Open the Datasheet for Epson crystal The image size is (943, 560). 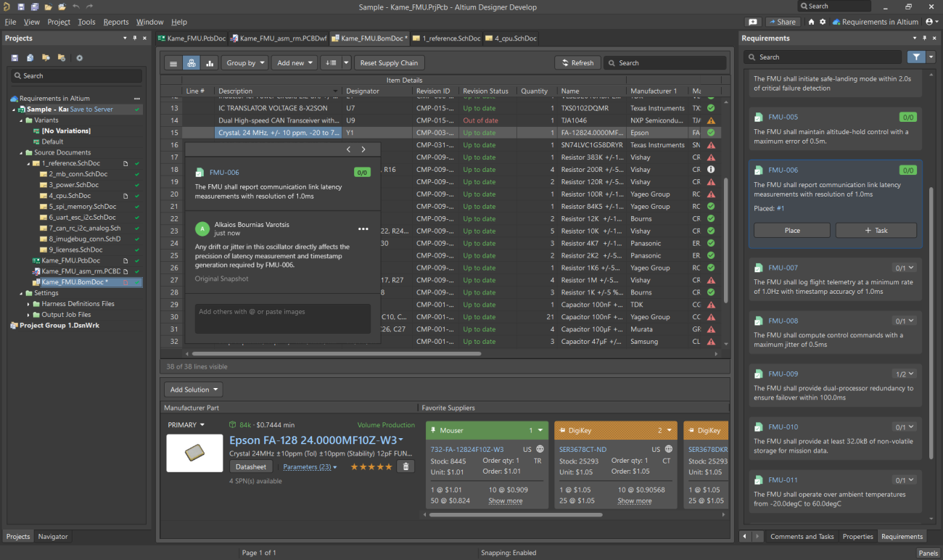pyautogui.click(x=251, y=467)
